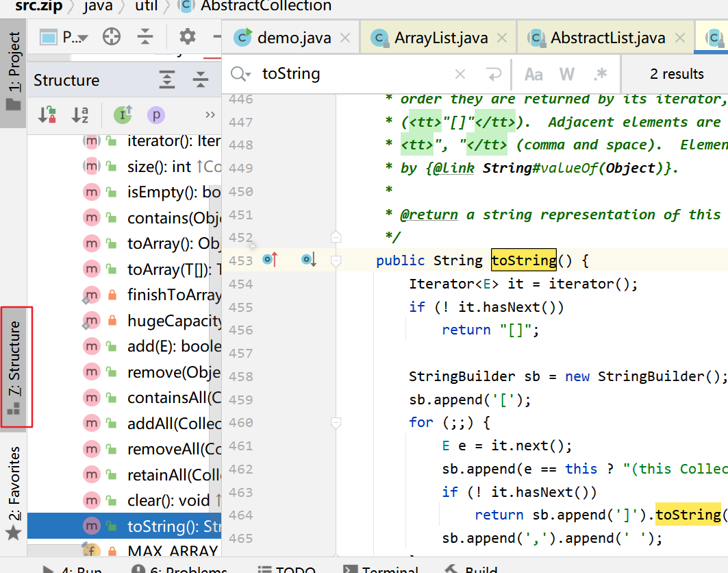Close the AbstractList.java tab
The image size is (728, 573).
coord(679,38)
